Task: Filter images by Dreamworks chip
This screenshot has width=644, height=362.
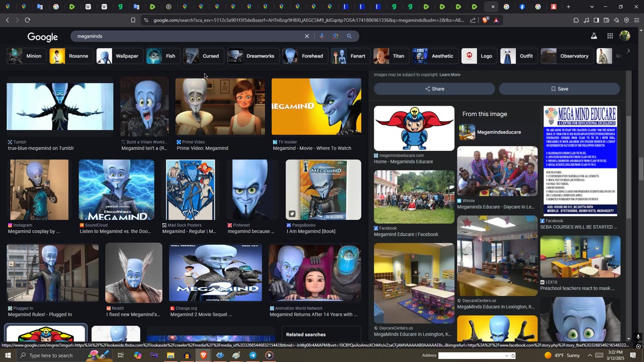Action: (252, 56)
